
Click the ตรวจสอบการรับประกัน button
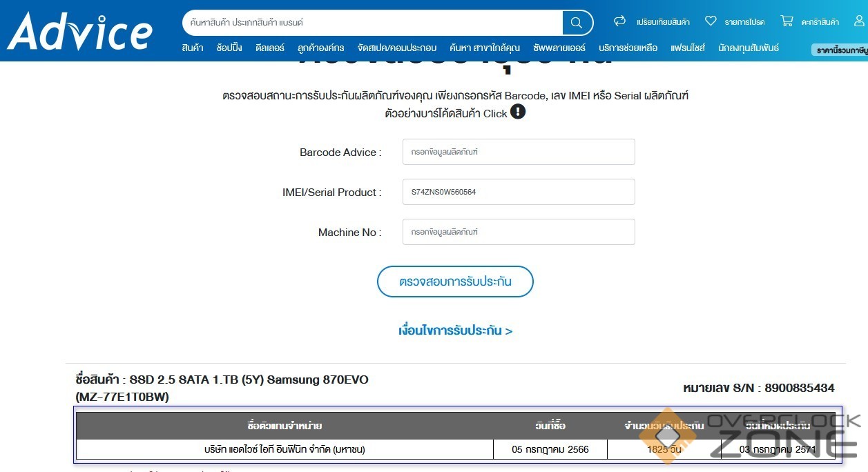click(x=455, y=282)
